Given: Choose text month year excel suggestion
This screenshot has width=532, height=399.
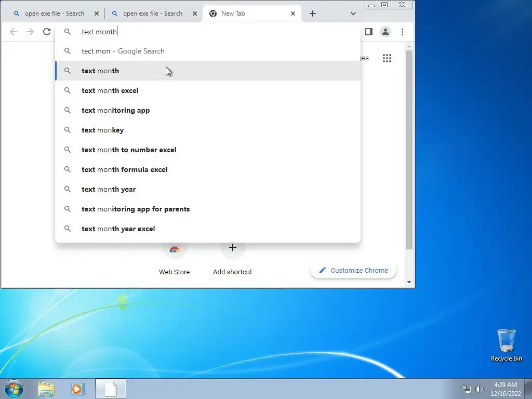Looking at the screenshot, I should tap(208, 229).
